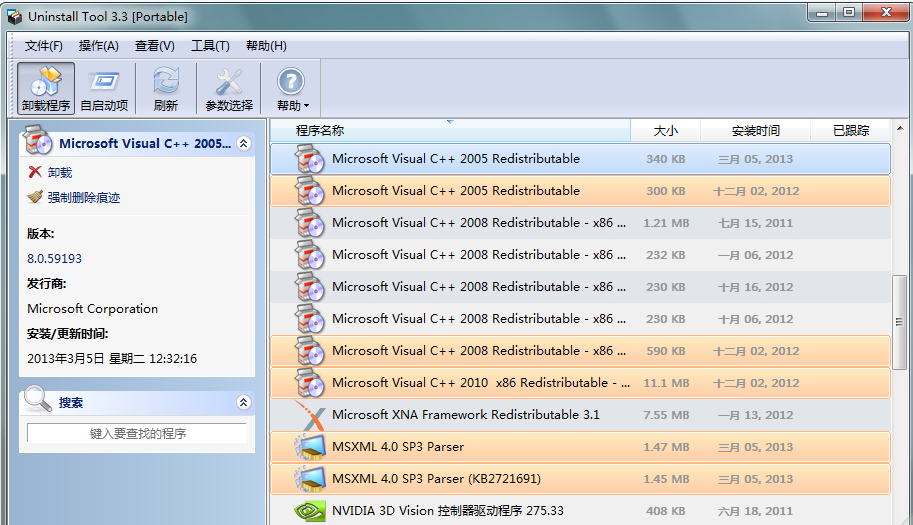Click installer icon of 300 KB Visual C++ 2005
Viewport: 913px width, 525px height.
tap(309, 191)
